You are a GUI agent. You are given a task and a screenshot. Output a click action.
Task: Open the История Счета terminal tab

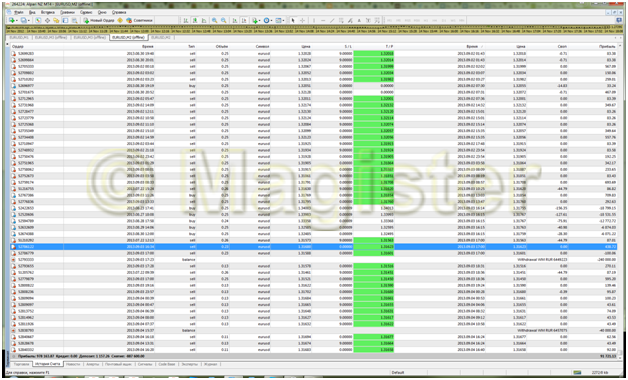point(47,364)
